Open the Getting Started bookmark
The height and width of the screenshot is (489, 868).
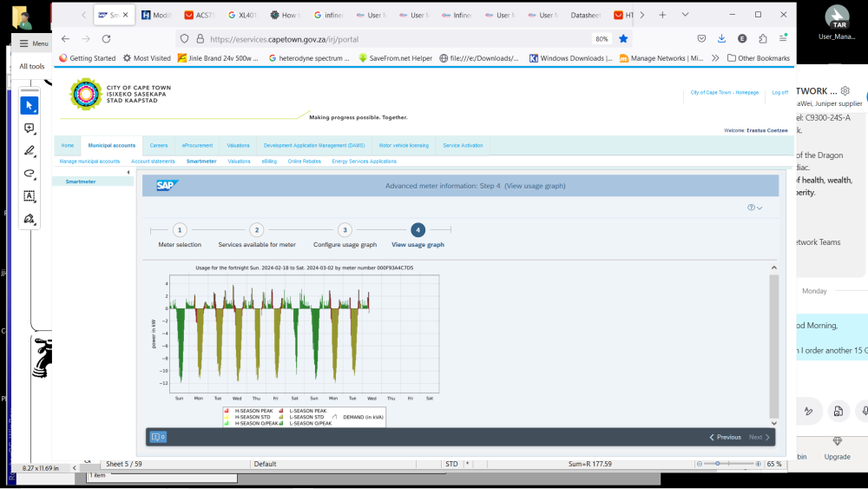click(88, 58)
